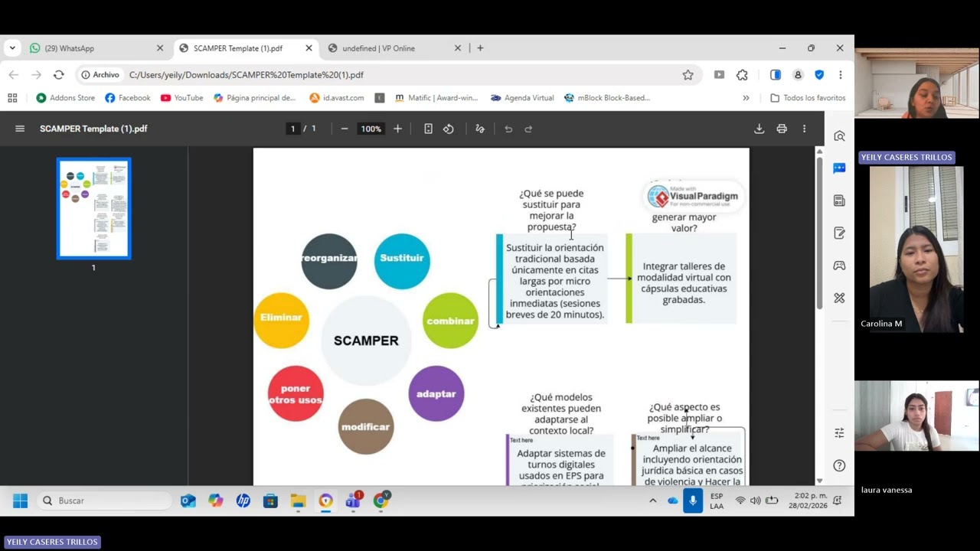Expand the tab search dropdown arrow

pos(12,48)
